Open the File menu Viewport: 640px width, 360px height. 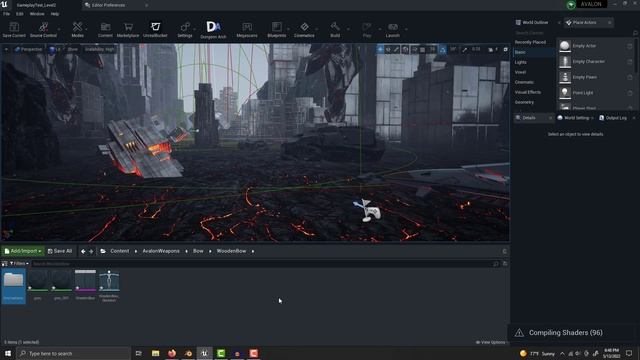click(x=7, y=14)
